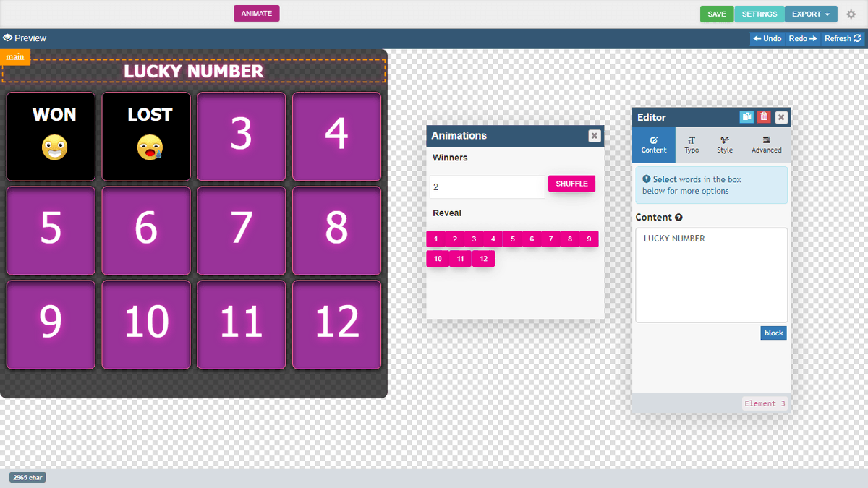Reveal tile number 1

point(436,239)
